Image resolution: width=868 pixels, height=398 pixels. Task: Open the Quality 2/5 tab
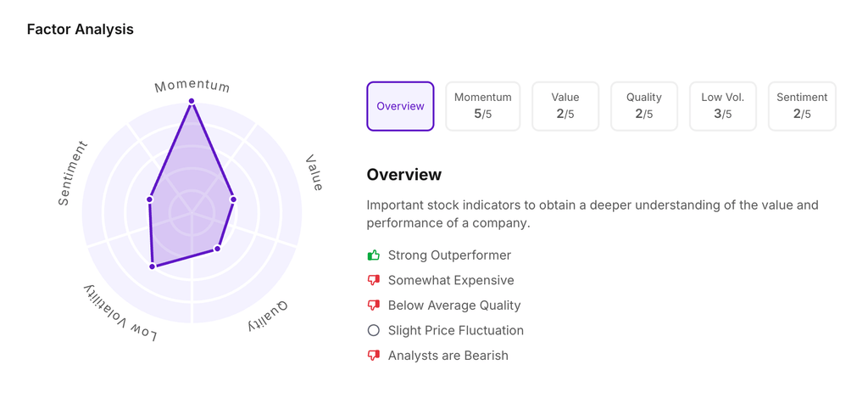click(x=644, y=106)
